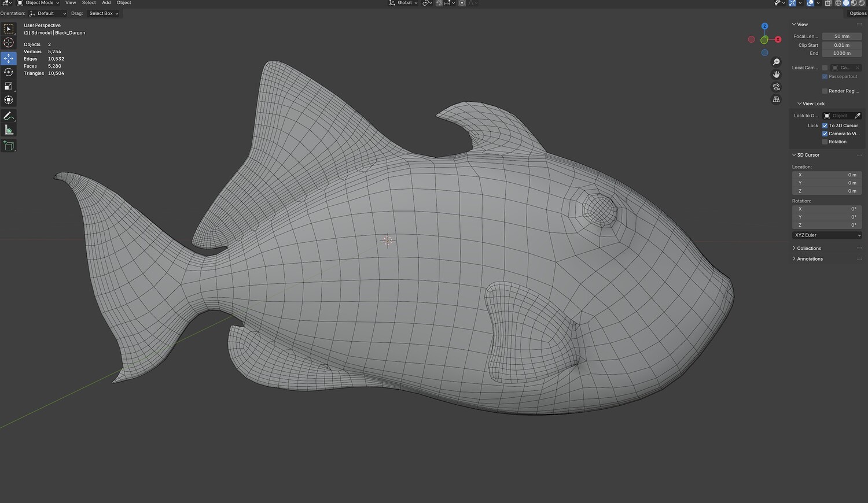Choose the Rotate tool
Viewport: 868px width, 503px height.
pos(9,72)
